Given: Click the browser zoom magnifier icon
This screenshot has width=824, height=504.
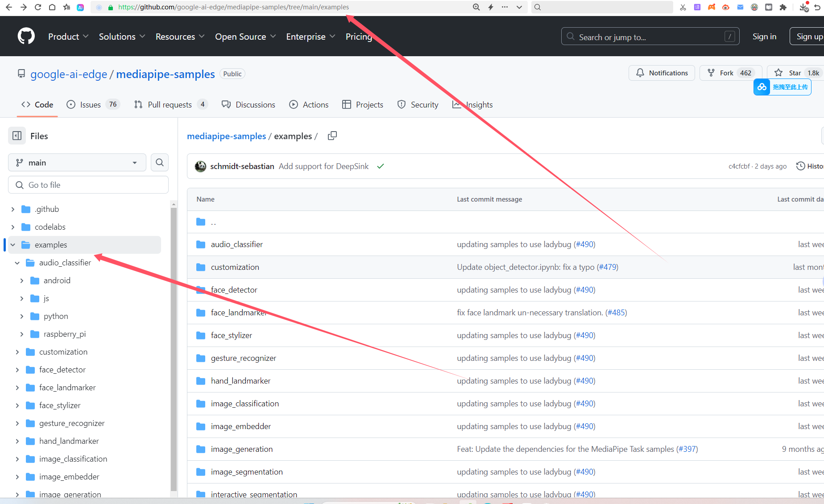Looking at the screenshot, I should coord(476,7).
